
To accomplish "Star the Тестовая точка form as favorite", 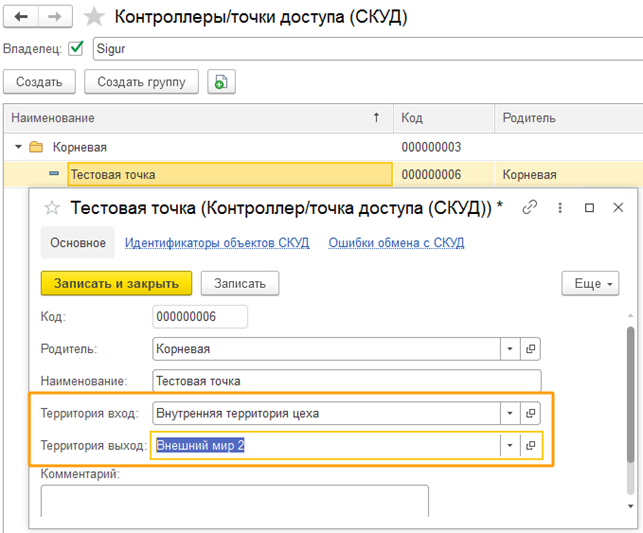I will pyautogui.click(x=52, y=208).
